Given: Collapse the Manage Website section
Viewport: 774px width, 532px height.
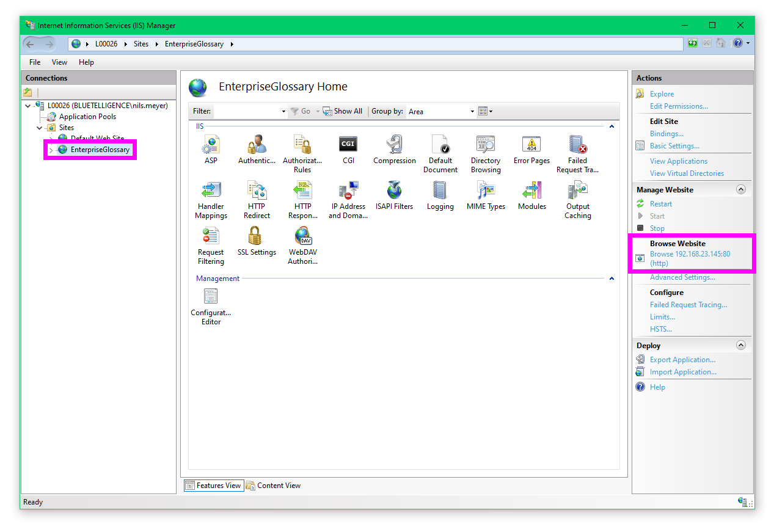Looking at the screenshot, I should point(741,190).
